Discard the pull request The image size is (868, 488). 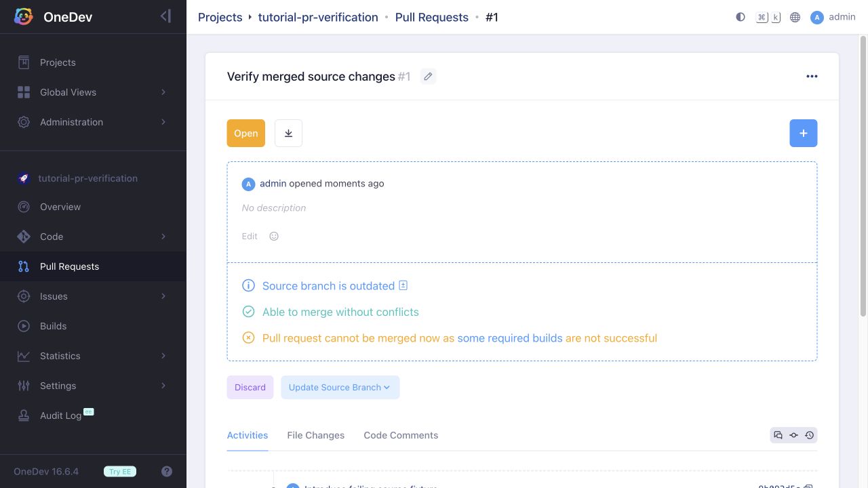[x=250, y=388]
